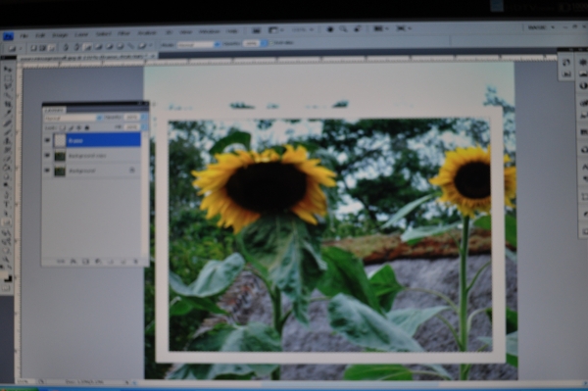Expand the Layers panel Opacity slider arrow

click(x=144, y=118)
